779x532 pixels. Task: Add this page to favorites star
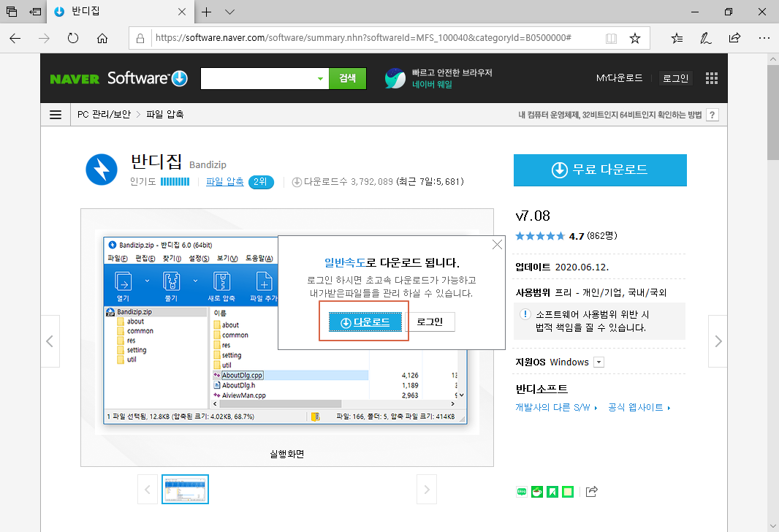635,38
